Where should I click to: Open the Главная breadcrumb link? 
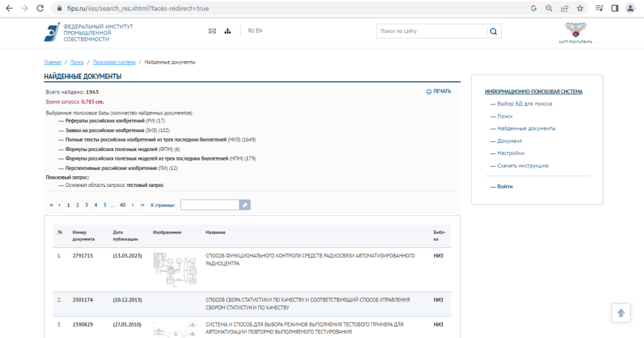[x=52, y=62]
